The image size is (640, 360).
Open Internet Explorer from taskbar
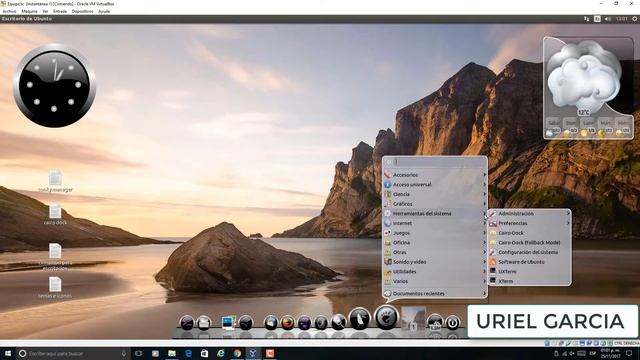(221, 353)
